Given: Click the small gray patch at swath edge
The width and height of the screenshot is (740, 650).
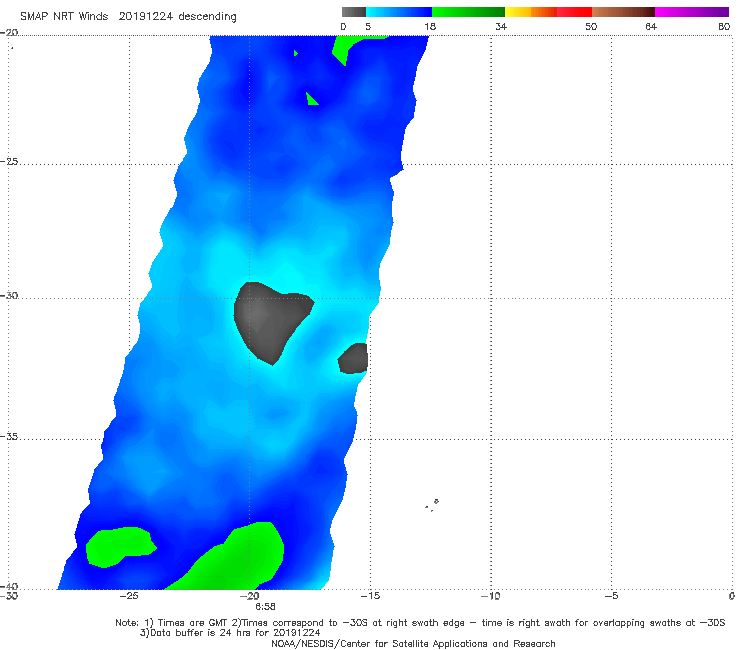Looking at the screenshot, I should [353, 358].
